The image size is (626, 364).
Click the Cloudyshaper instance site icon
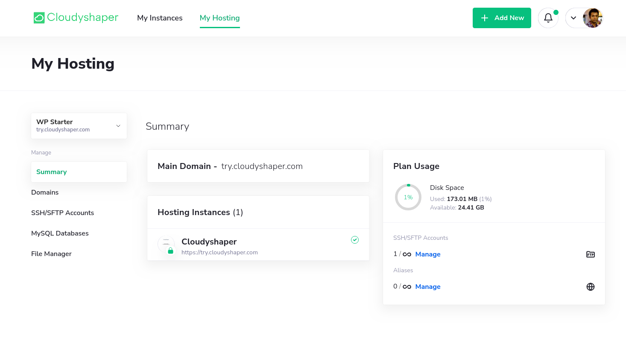click(x=166, y=243)
